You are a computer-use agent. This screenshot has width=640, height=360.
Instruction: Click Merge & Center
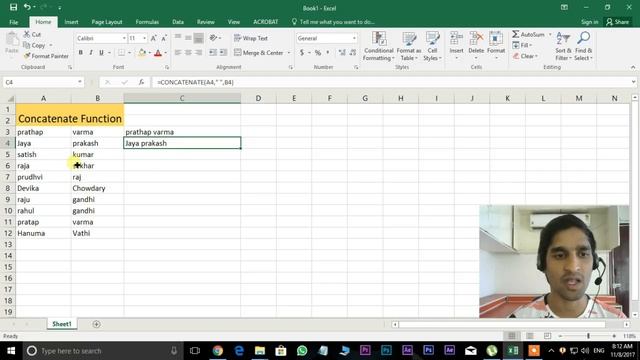click(x=259, y=53)
